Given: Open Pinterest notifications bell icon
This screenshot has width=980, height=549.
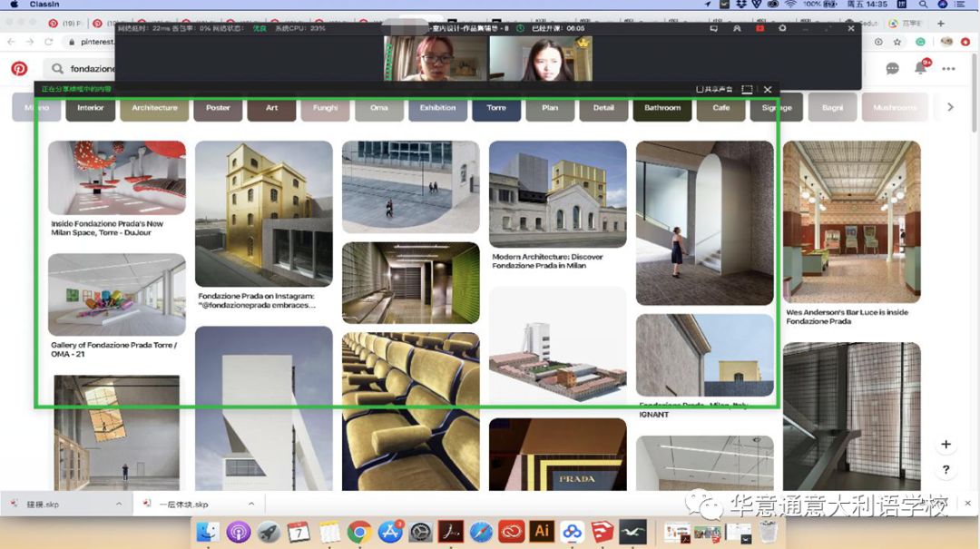Looking at the screenshot, I should [921, 67].
